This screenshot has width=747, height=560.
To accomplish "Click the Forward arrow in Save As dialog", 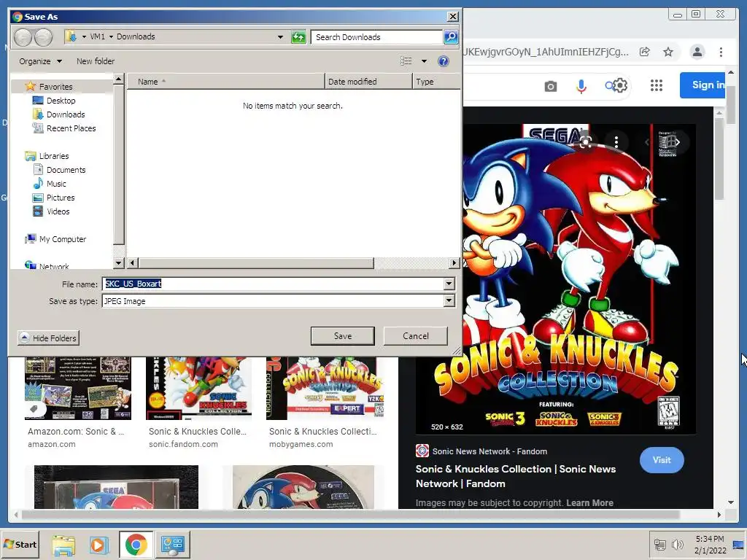I will point(43,37).
